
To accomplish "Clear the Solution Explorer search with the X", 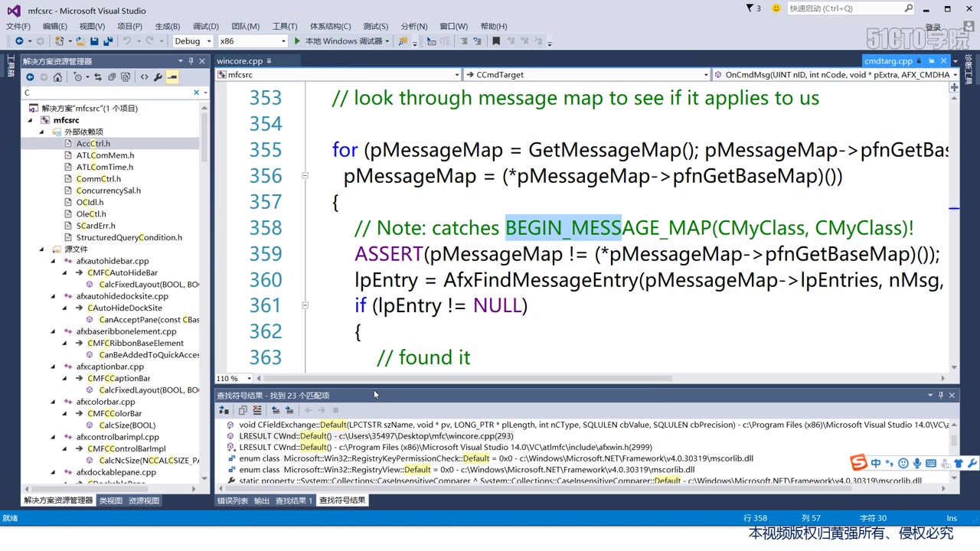I will tap(196, 93).
